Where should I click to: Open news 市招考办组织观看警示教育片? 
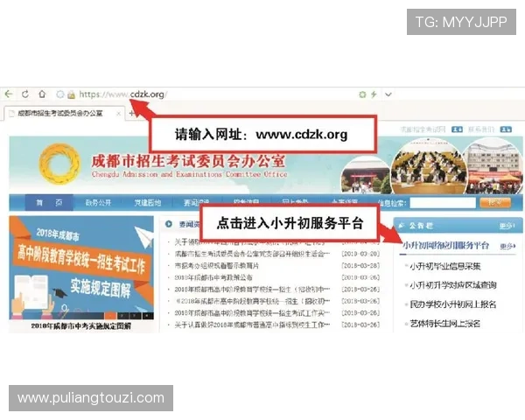[217, 266]
